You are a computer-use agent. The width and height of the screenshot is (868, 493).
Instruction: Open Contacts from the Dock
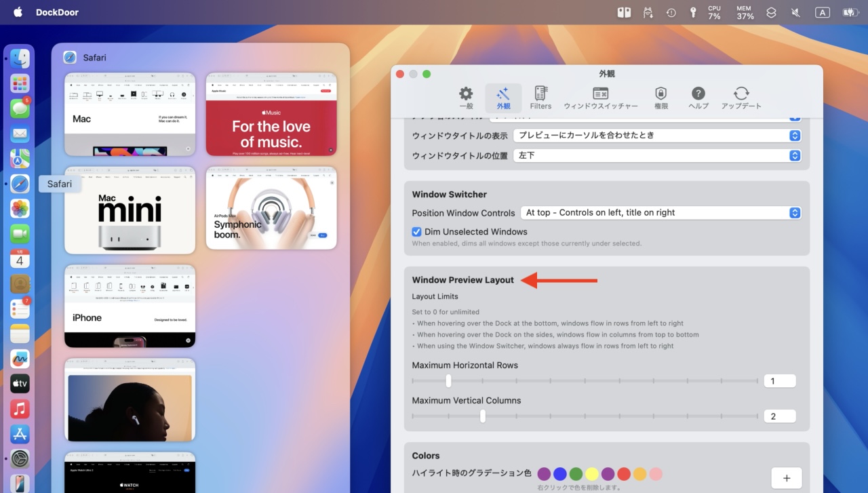point(20,284)
